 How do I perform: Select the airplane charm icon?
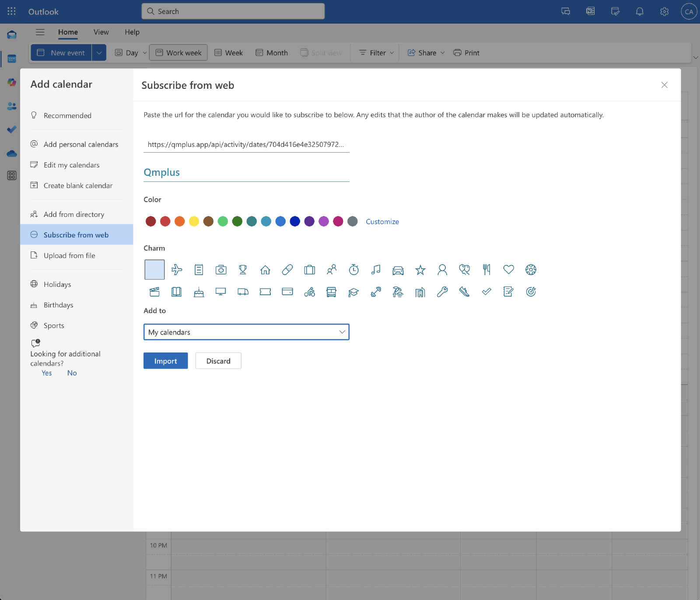pyautogui.click(x=177, y=270)
